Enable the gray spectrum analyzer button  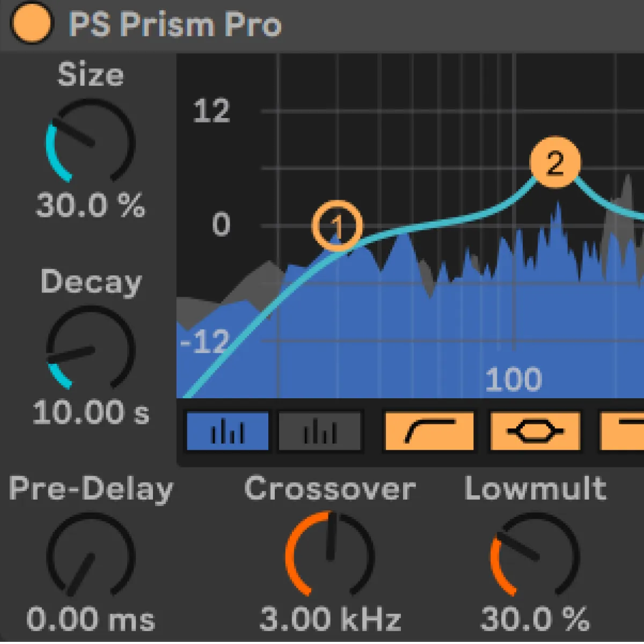(320, 431)
